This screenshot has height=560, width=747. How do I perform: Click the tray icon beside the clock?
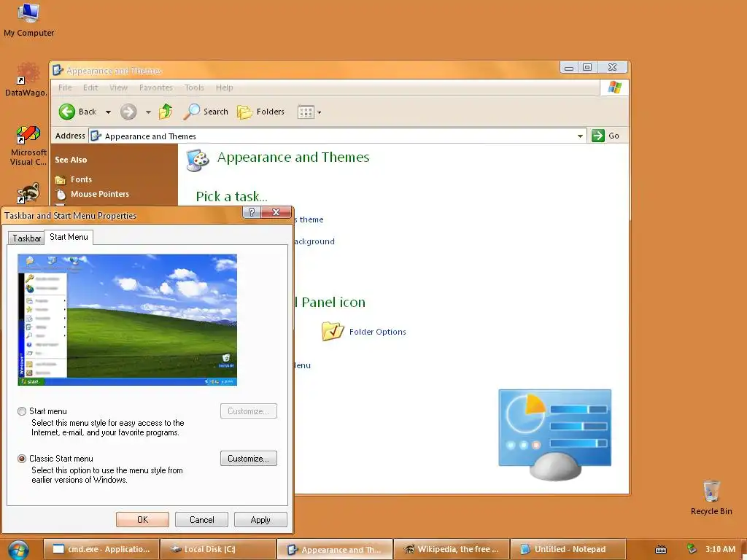692,549
